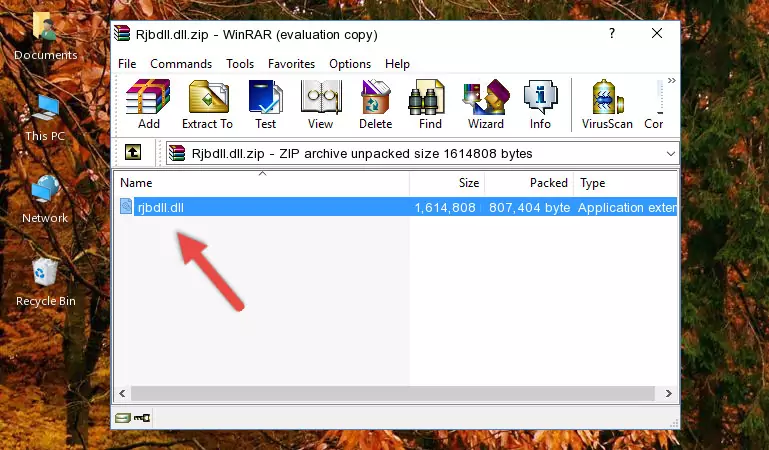Image resolution: width=769 pixels, height=450 pixels.
Task: Open the Documents desktop icon
Action: [46, 37]
